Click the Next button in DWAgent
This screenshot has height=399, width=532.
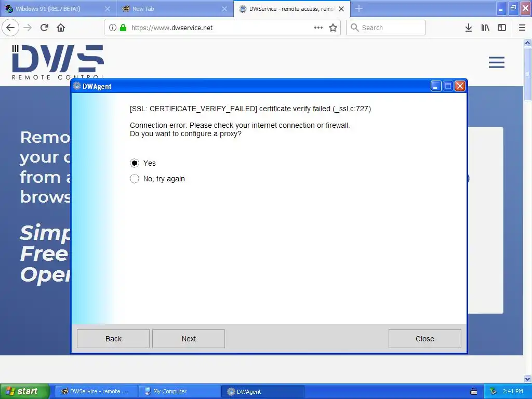189,339
